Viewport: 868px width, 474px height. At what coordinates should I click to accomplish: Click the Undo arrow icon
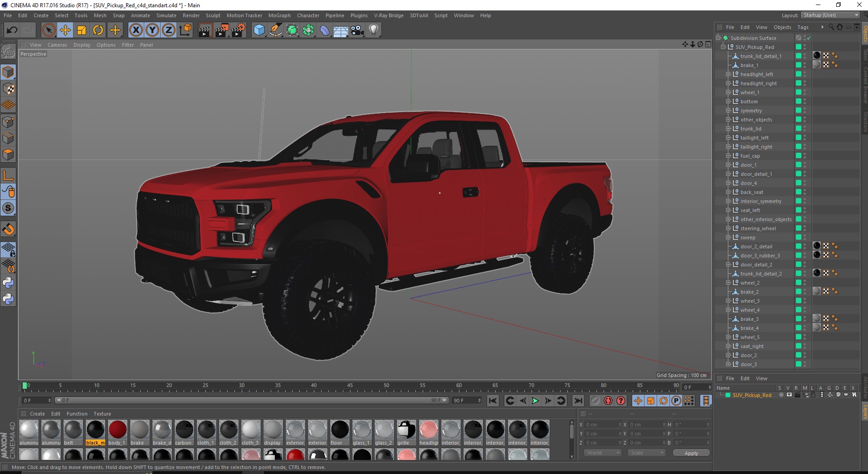click(12, 30)
